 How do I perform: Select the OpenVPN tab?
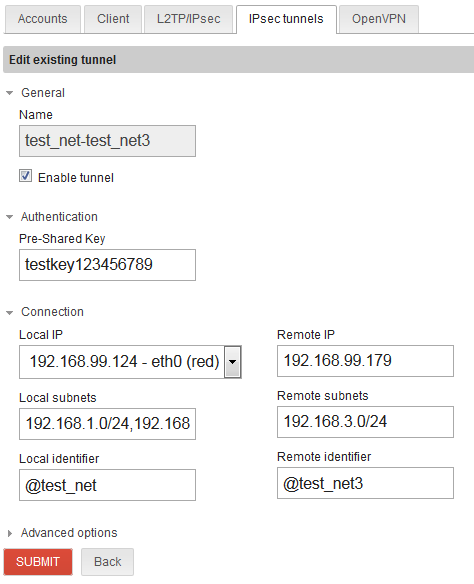pos(379,19)
